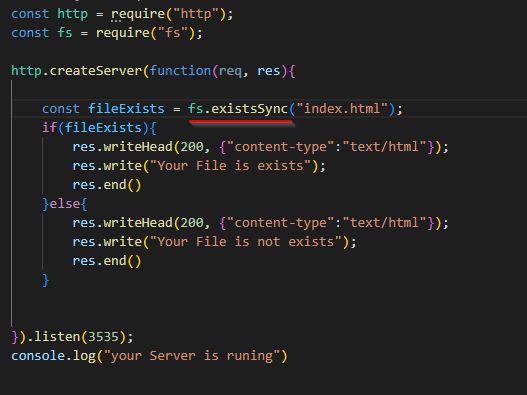Click the 'if' keyword
The height and width of the screenshot is (395, 527).
point(49,128)
